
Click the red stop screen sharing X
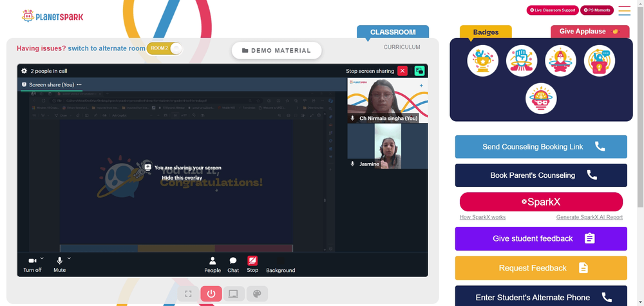click(402, 71)
